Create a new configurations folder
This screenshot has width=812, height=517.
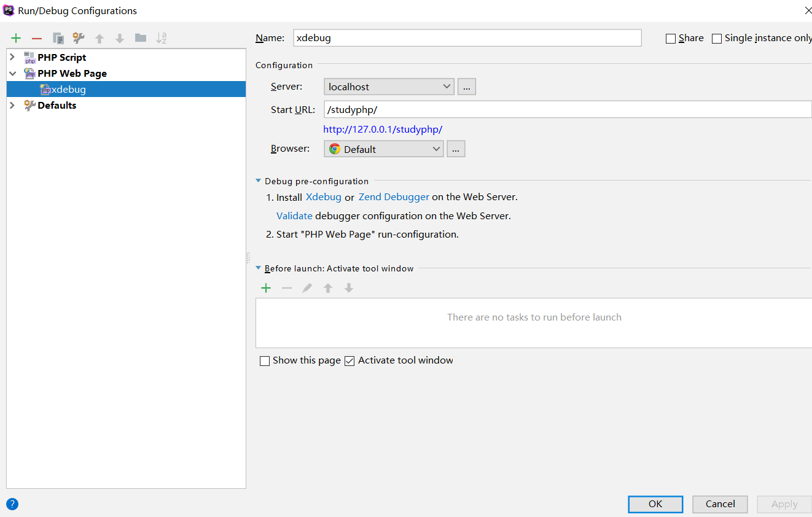coord(141,38)
